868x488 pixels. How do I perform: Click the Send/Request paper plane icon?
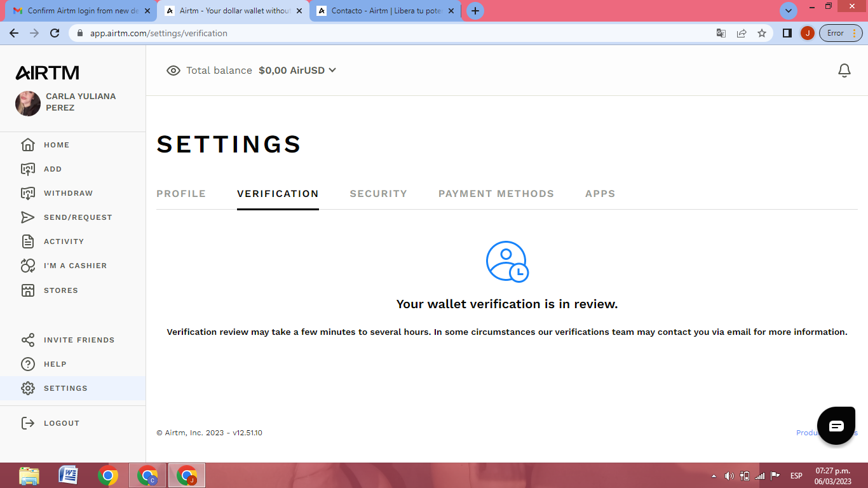pos(28,217)
